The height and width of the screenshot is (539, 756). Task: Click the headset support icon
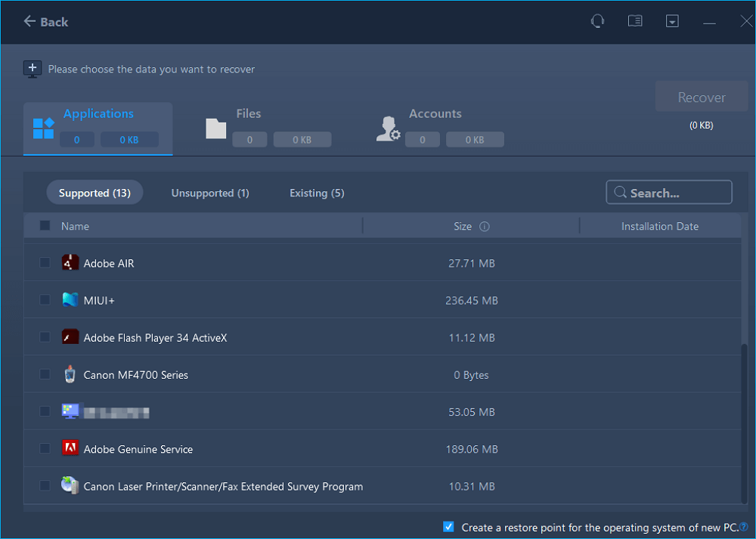[597, 21]
